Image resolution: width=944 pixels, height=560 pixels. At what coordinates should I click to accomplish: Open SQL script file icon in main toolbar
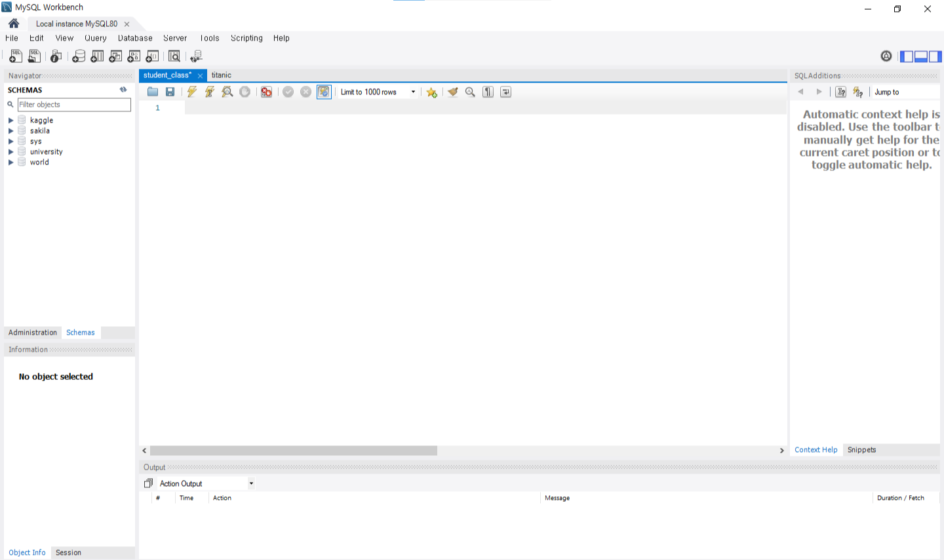[34, 56]
